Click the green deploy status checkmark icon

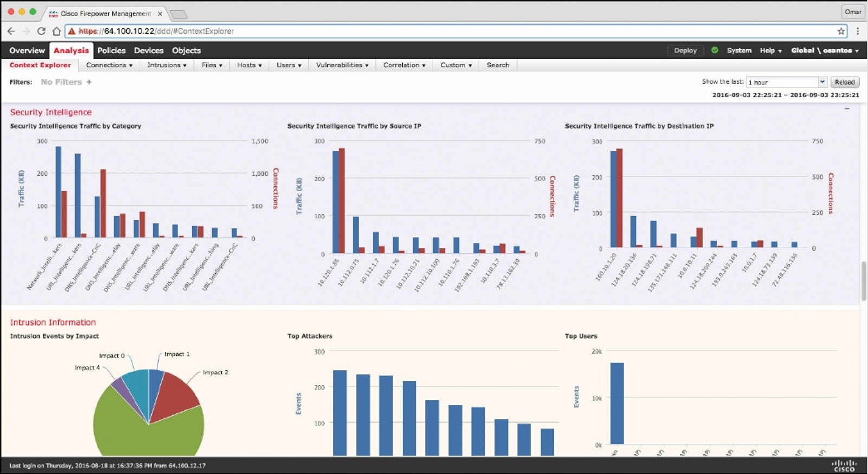tap(714, 51)
